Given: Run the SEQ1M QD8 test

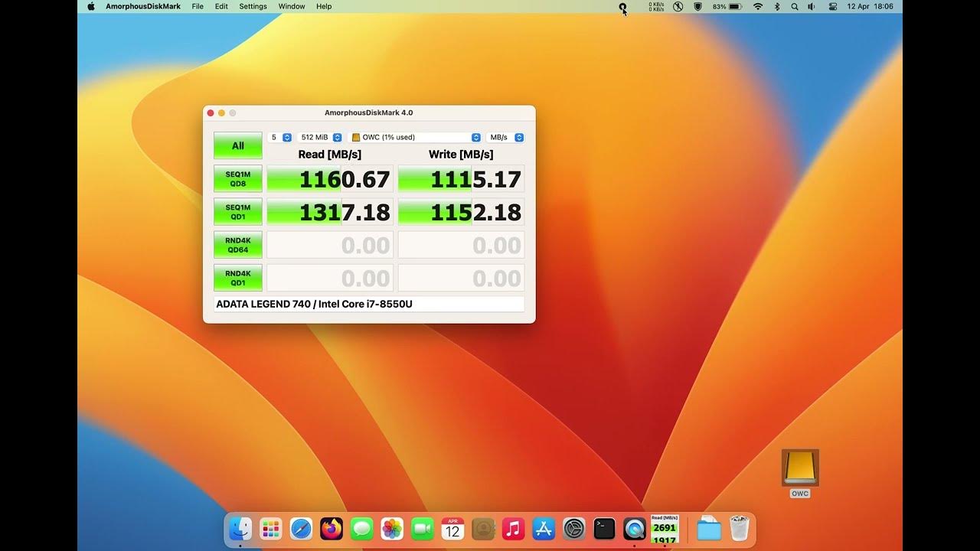Looking at the screenshot, I should [x=238, y=178].
